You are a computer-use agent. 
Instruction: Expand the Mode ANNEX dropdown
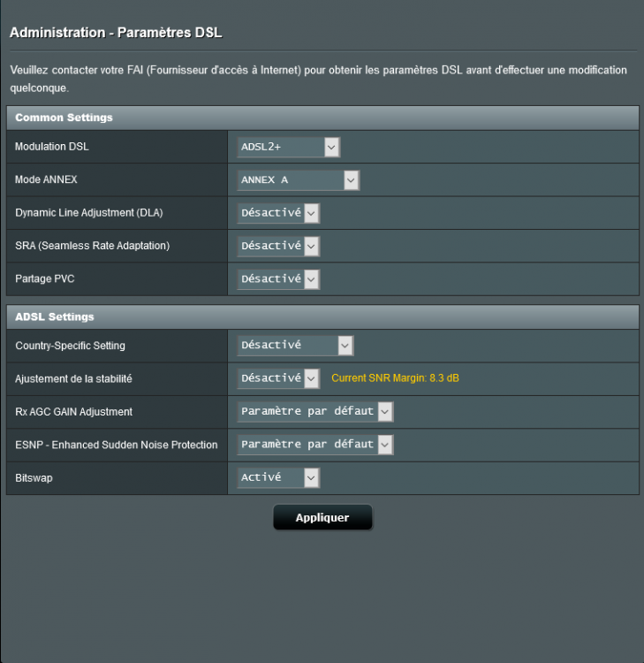tap(298, 180)
